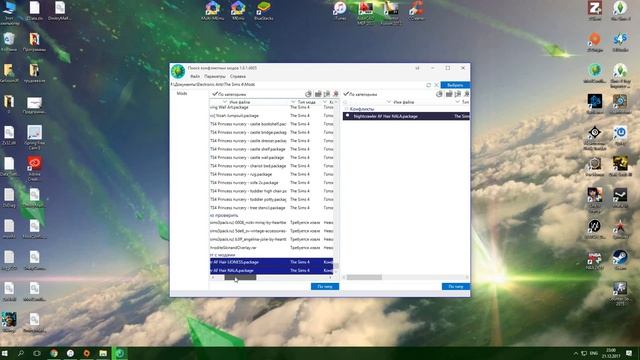Open left pane Тип мода column filter arrow
This screenshot has width=640, height=360.
(293, 102)
